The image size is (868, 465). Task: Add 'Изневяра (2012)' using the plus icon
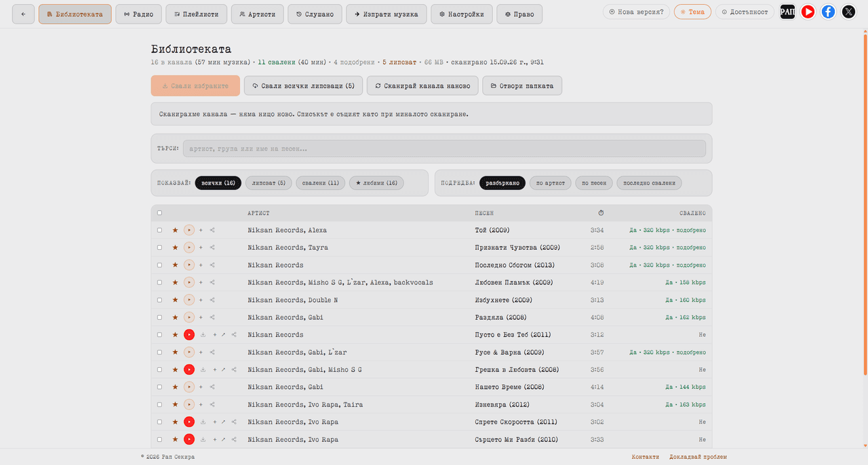(x=201, y=405)
